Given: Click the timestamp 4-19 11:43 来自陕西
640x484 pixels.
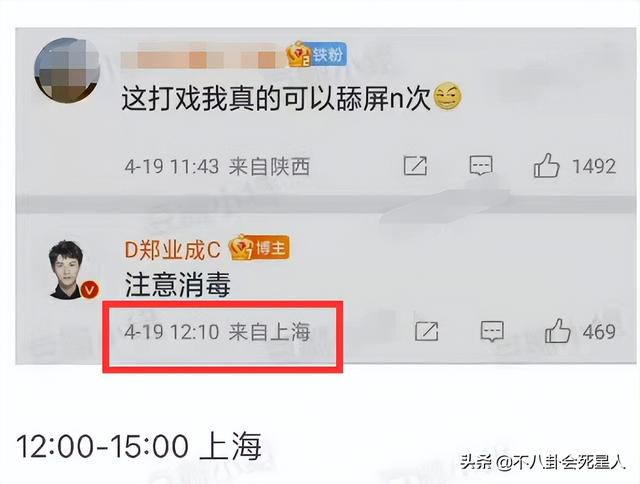Looking at the screenshot, I should (x=218, y=167).
